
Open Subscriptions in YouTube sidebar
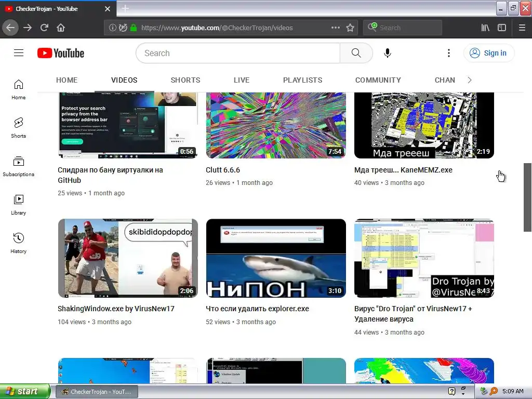coord(19,167)
